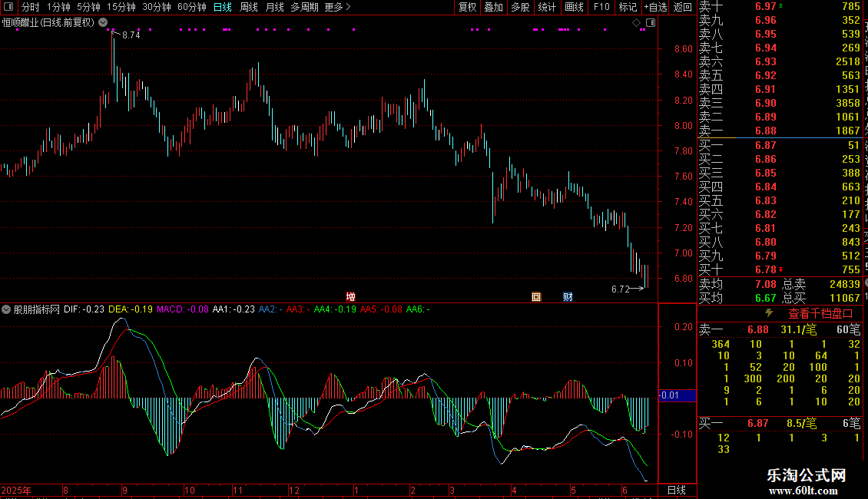Click the 标记 mark button
868x499 pixels.
click(x=628, y=7)
